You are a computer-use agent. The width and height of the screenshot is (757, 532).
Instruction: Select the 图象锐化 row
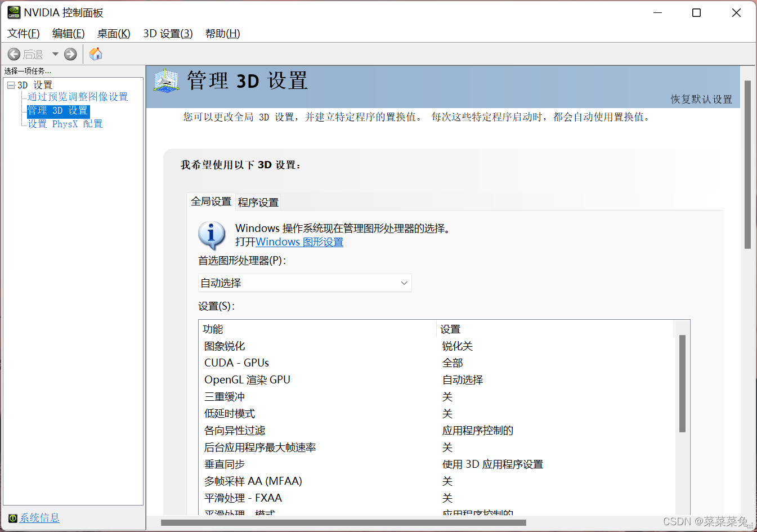437,346
